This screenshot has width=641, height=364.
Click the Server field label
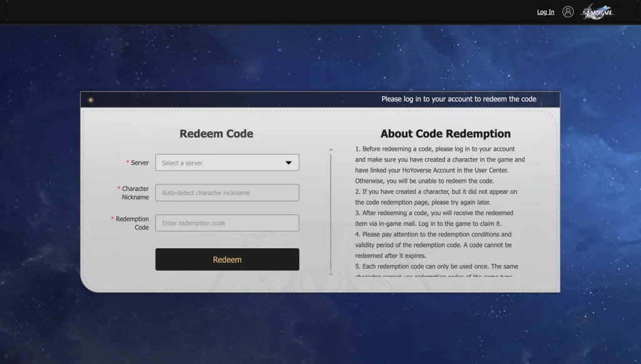[x=140, y=163]
